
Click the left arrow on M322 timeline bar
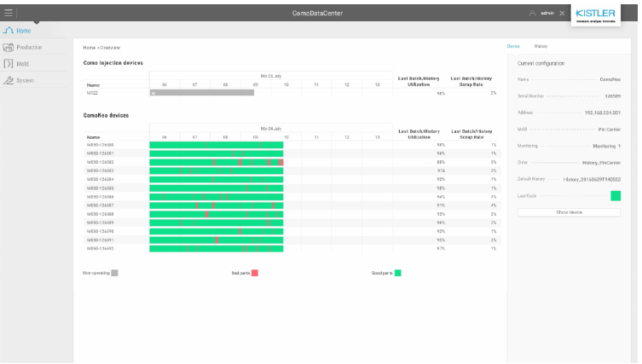pyautogui.click(x=153, y=93)
